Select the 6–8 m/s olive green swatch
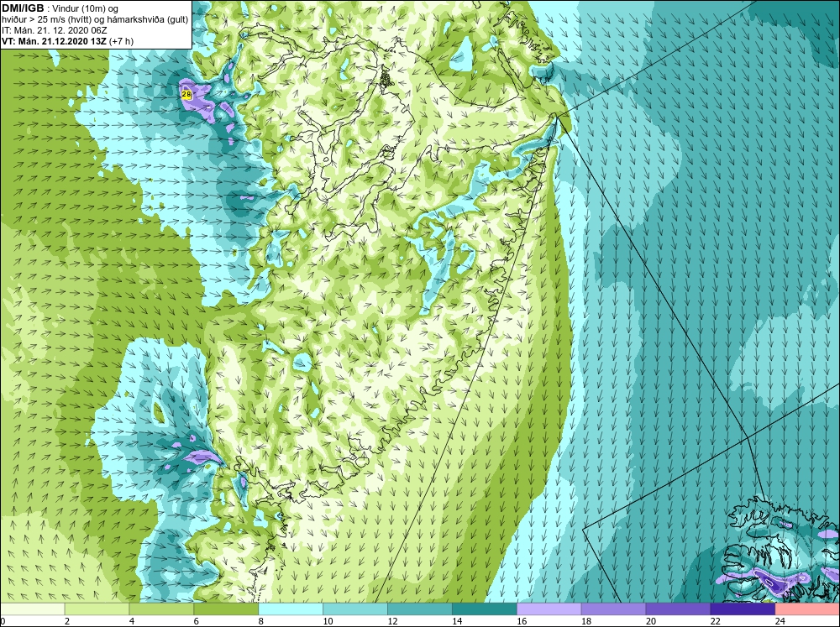Screen dimensions: 840x627 (x=226, y=609)
